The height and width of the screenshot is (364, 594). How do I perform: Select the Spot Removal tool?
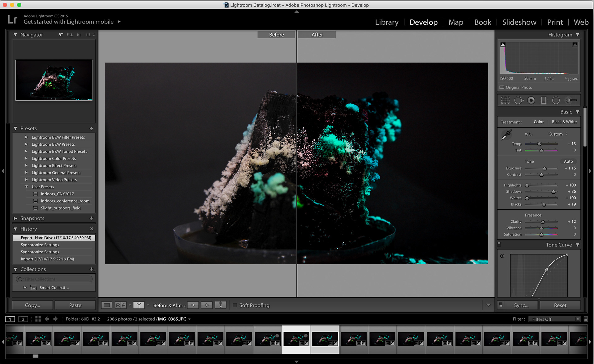tap(518, 100)
